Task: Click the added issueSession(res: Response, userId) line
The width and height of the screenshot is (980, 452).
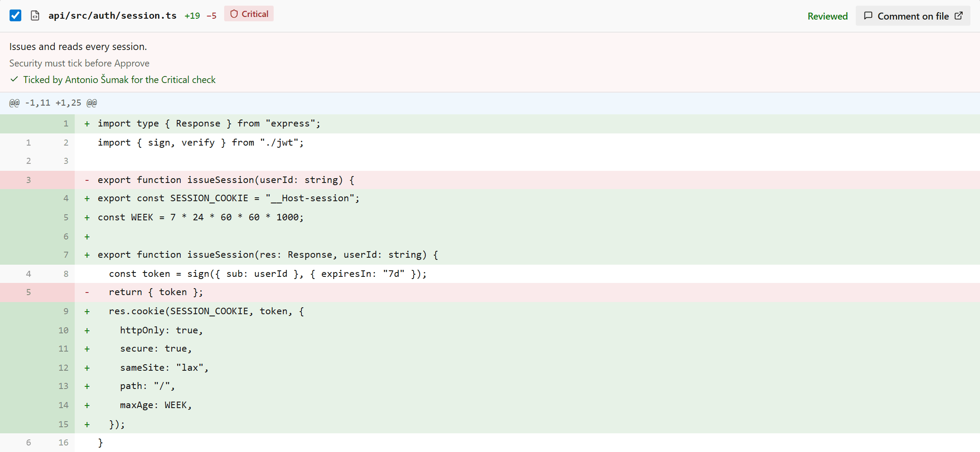Action: coord(490,255)
